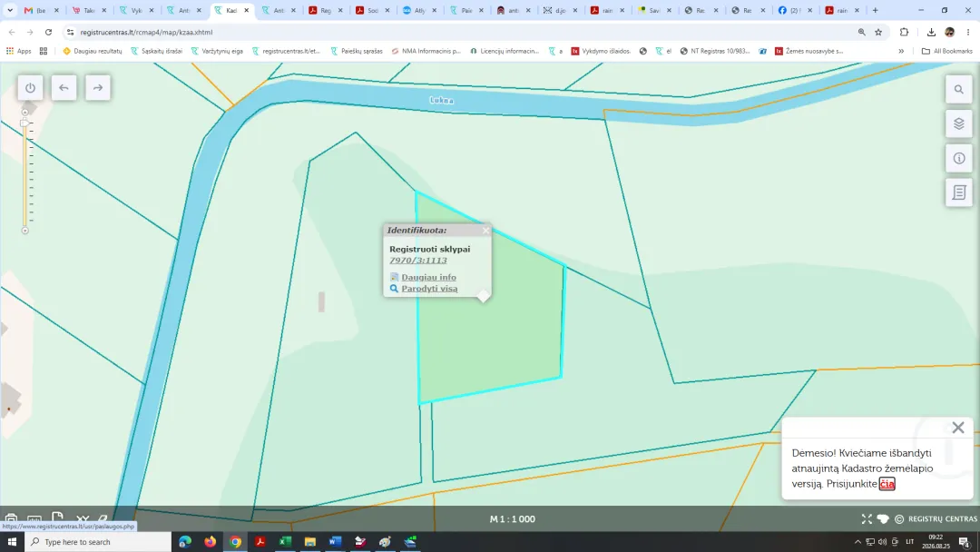
Task: Click the Daugiau info link
Action: (428, 277)
